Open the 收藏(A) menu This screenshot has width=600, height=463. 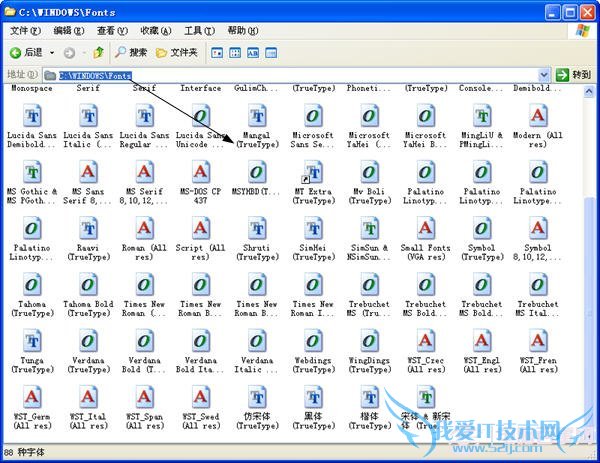[x=156, y=31]
